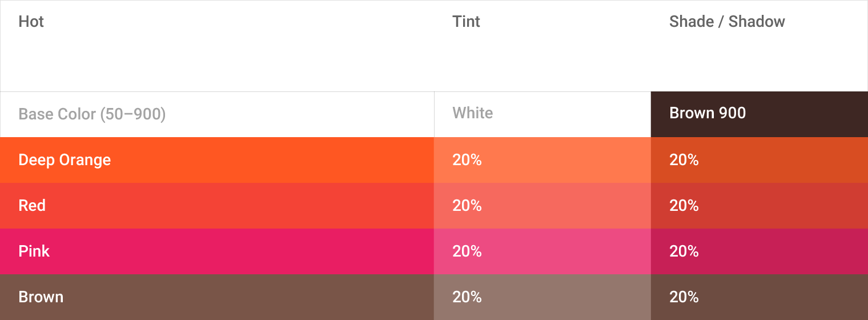Image resolution: width=868 pixels, height=320 pixels.
Task: Click the "Tint" column header
Action: [466, 22]
